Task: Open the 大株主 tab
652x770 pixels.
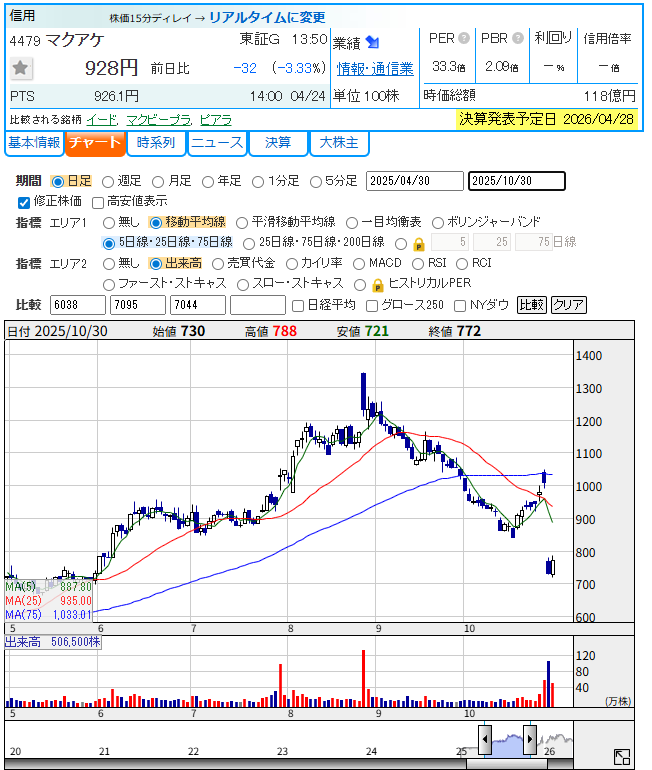Action: pos(339,143)
